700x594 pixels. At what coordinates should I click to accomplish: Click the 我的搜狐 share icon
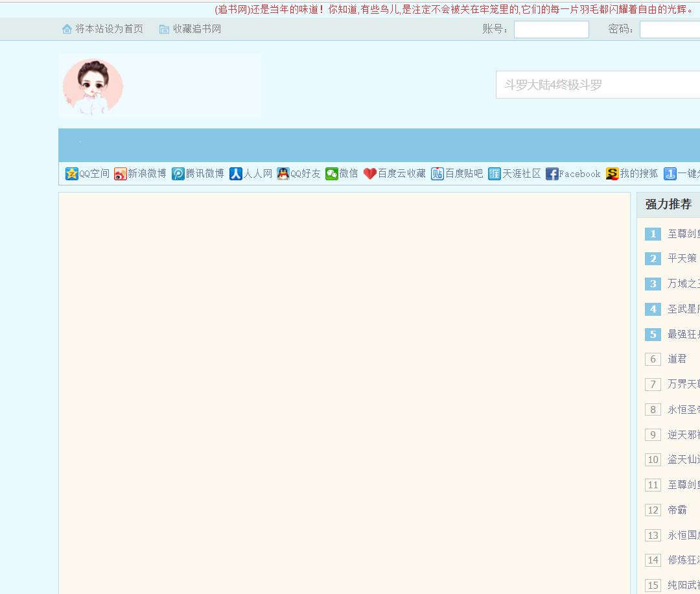click(x=612, y=174)
